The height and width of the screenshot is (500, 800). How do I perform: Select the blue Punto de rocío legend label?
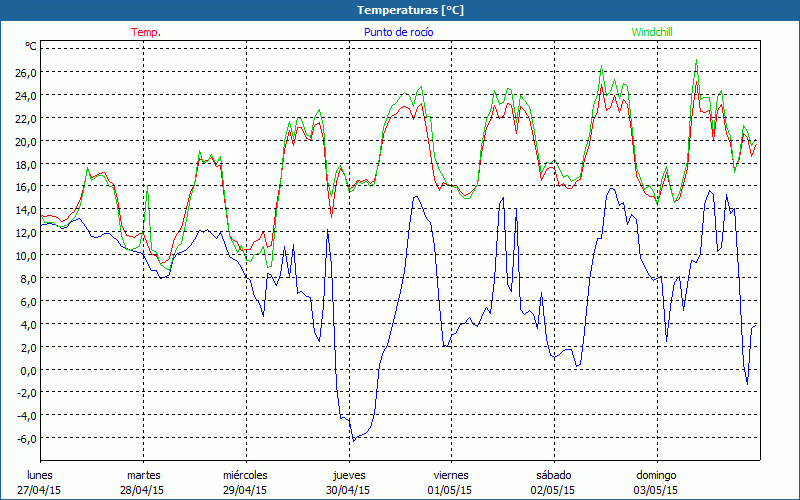click(398, 32)
